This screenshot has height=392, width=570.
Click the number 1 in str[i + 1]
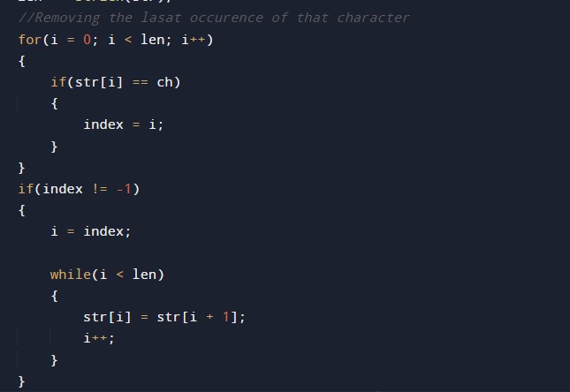[x=225, y=317]
